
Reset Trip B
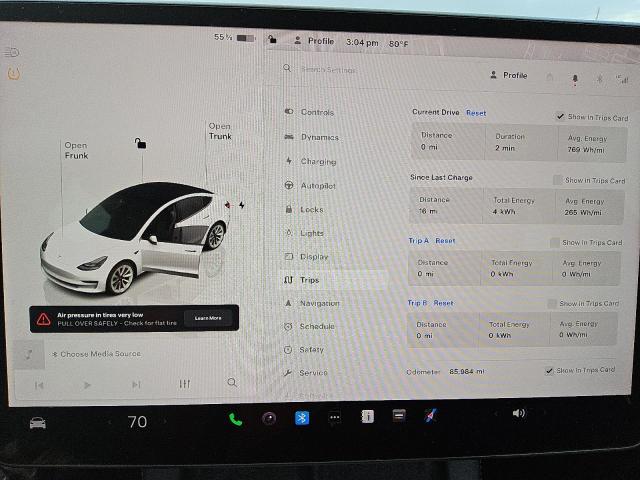(443, 303)
